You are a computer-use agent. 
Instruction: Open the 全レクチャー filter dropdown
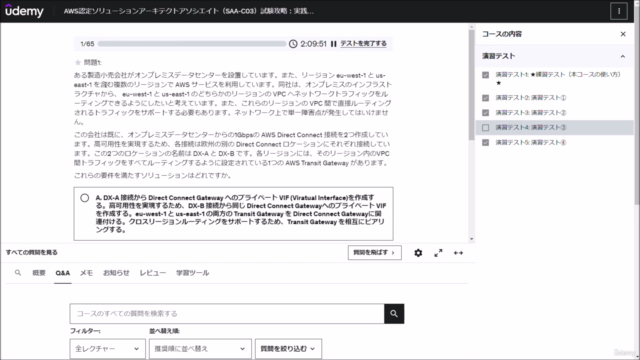[107, 349]
